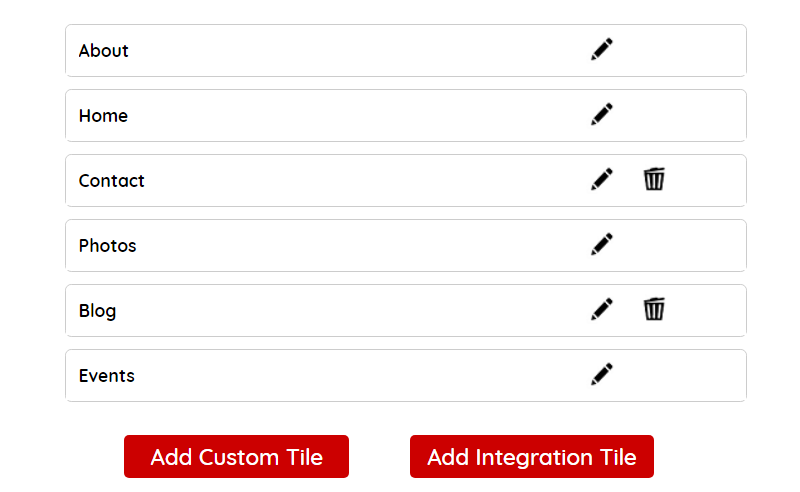Select the Blog label text

[97, 311]
